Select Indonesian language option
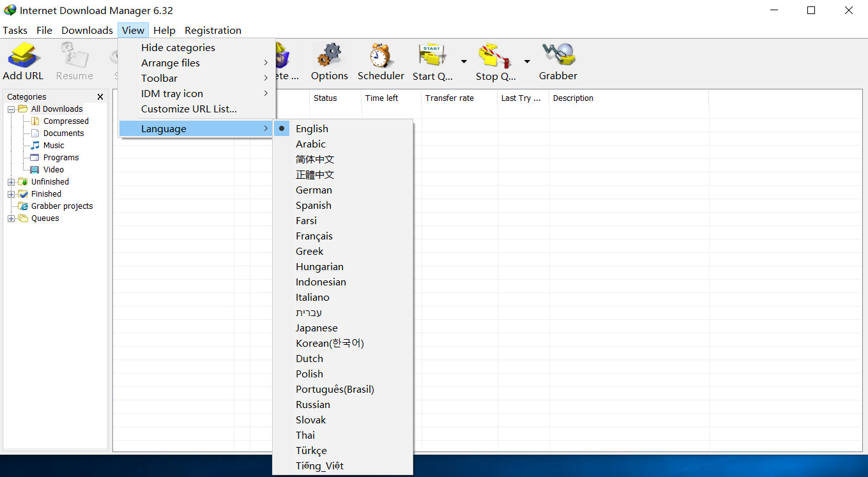 pyautogui.click(x=343, y=282)
